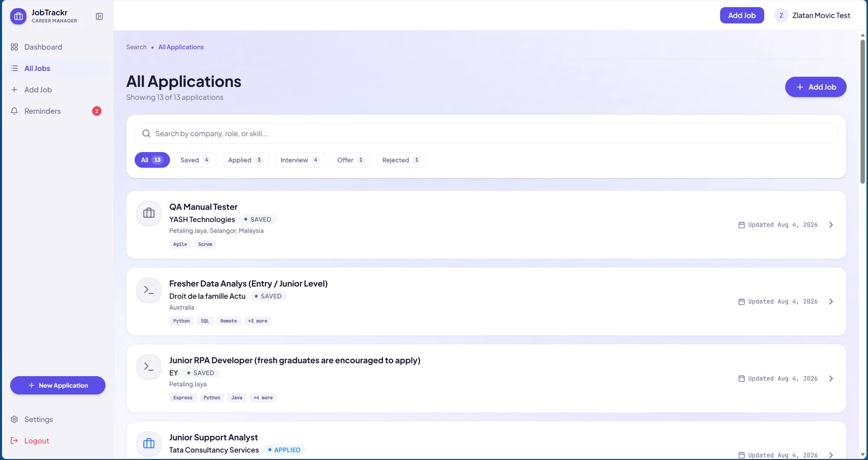
Task: Open Junior RPA Developer via chevron arrow
Action: (x=831, y=378)
